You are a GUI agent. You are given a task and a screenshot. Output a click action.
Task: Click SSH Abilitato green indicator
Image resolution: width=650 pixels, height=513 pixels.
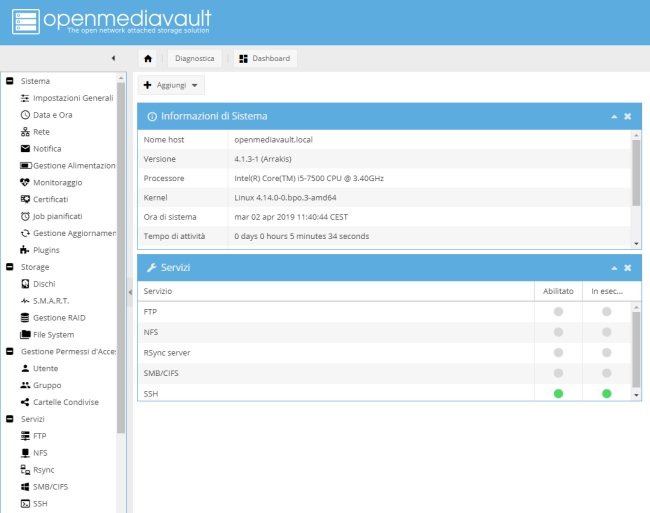pyautogui.click(x=558, y=394)
